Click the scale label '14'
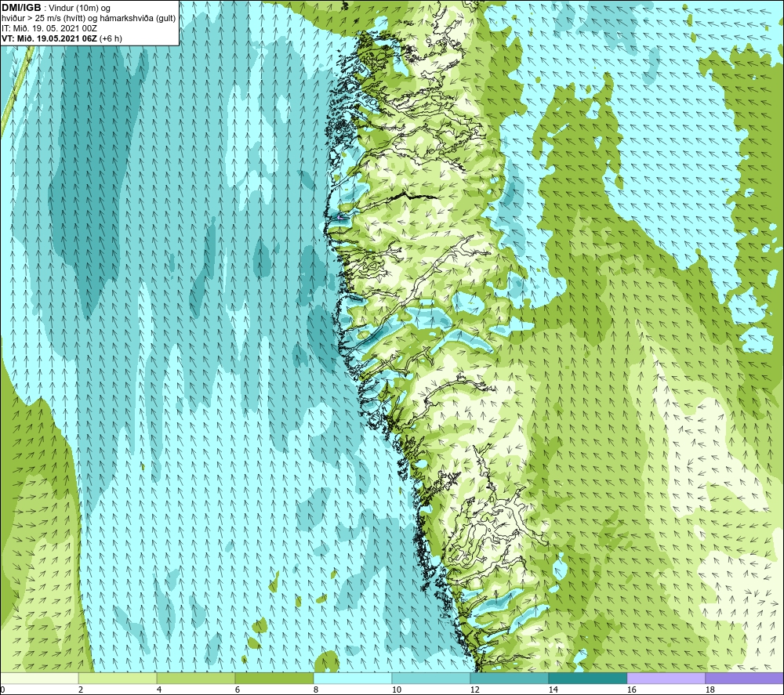This screenshot has width=784, height=695. click(x=553, y=690)
